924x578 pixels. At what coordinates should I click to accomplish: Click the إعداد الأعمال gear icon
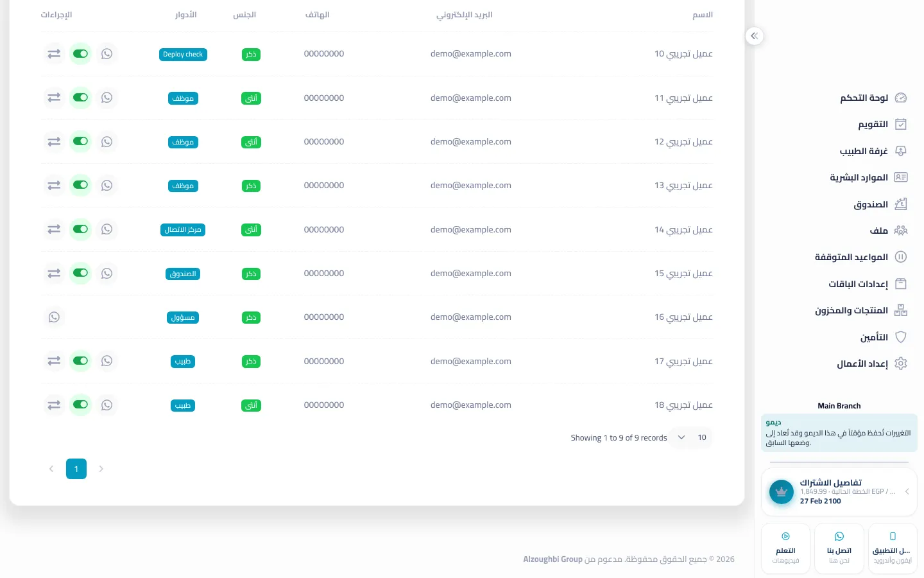pos(901,363)
